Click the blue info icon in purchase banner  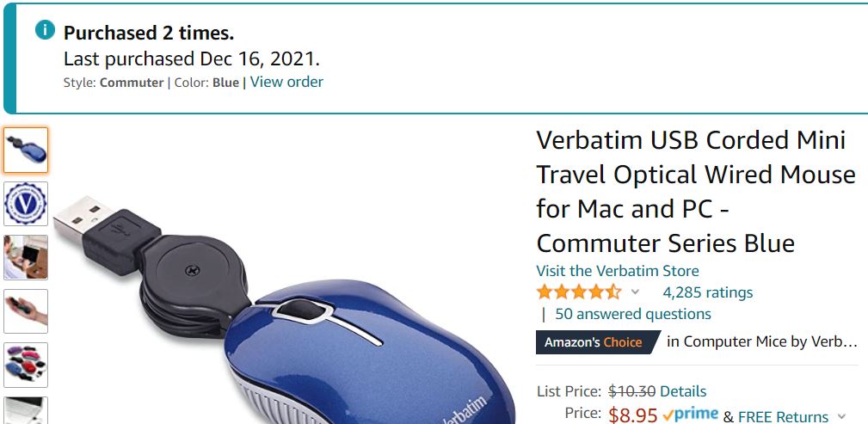pos(45,30)
